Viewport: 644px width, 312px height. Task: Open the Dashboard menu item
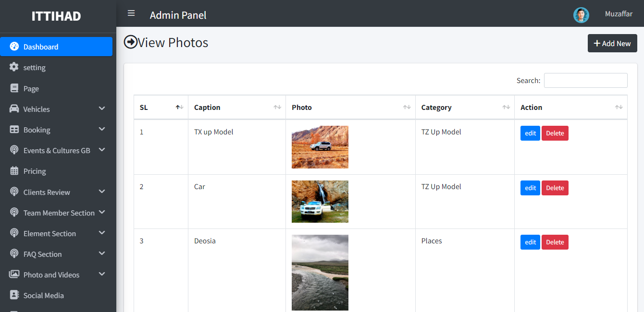tap(56, 47)
